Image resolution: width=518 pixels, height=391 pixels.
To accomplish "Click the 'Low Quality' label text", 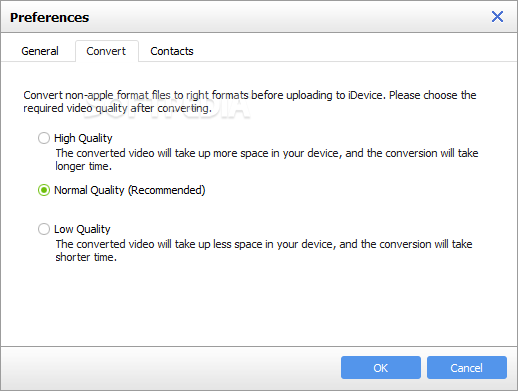I will [x=82, y=229].
